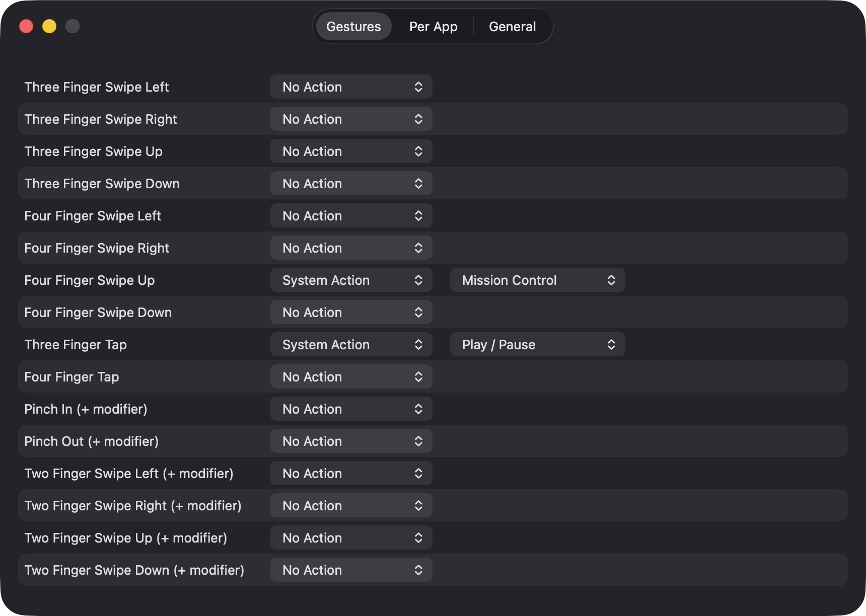This screenshot has width=866, height=616.
Task: Open Three Finger Swipe Left action dropdown
Action: point(351,87)
